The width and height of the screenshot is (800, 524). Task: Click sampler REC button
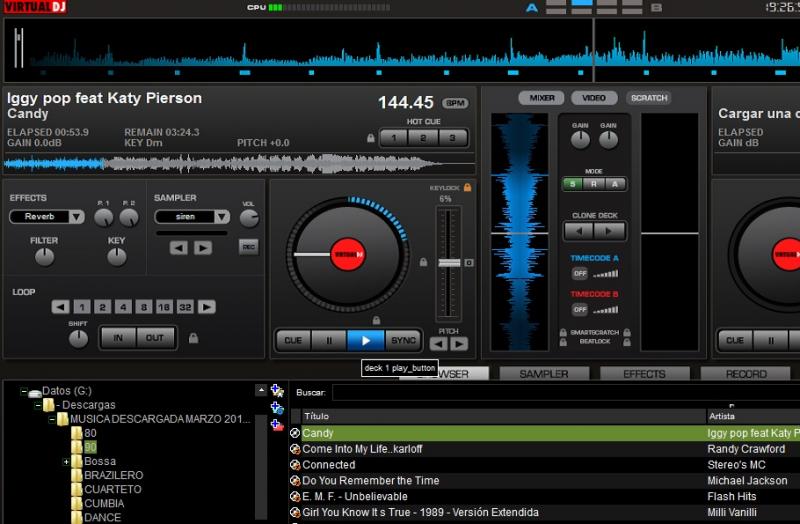click(x=248, y=247)
